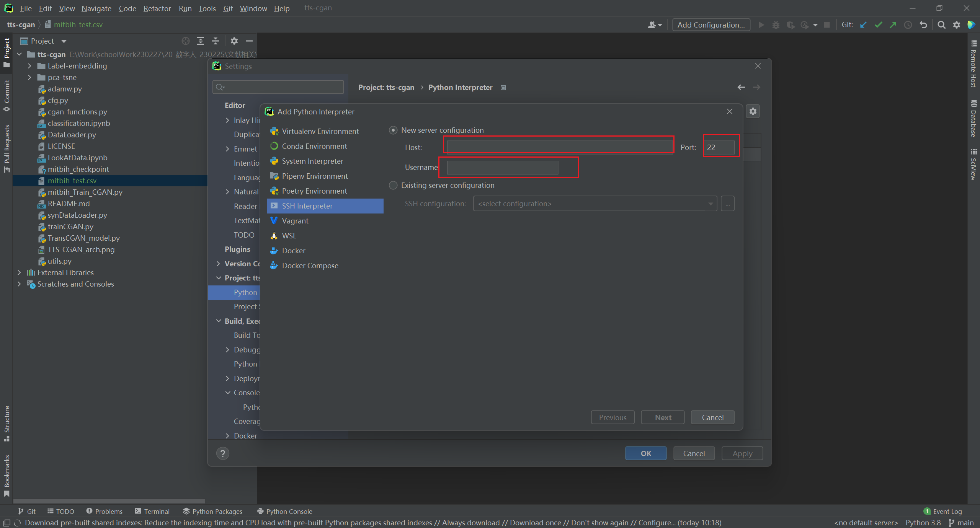Open SSH configuration select dropdown
The width and height of the screenshot is (980, 528).
coord(595,204)
